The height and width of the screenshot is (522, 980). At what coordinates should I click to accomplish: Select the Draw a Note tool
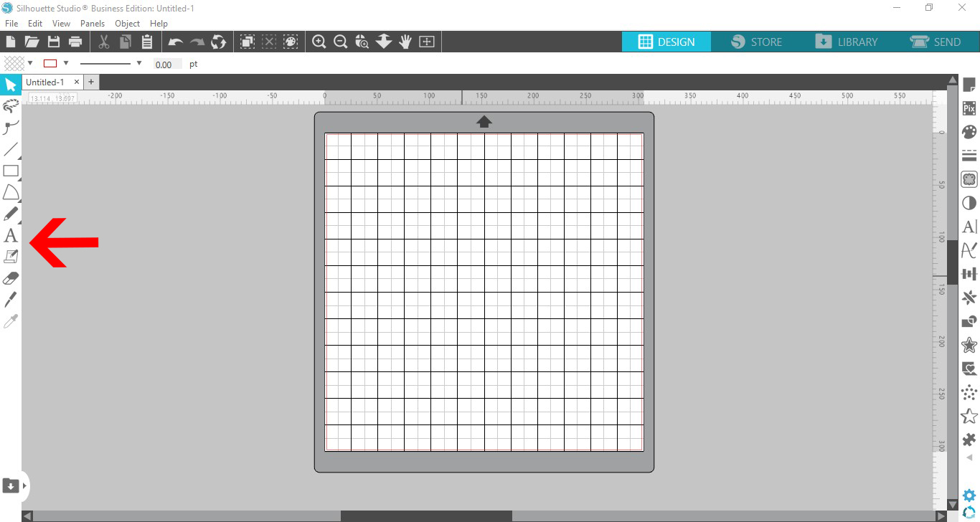coord(11,257)
